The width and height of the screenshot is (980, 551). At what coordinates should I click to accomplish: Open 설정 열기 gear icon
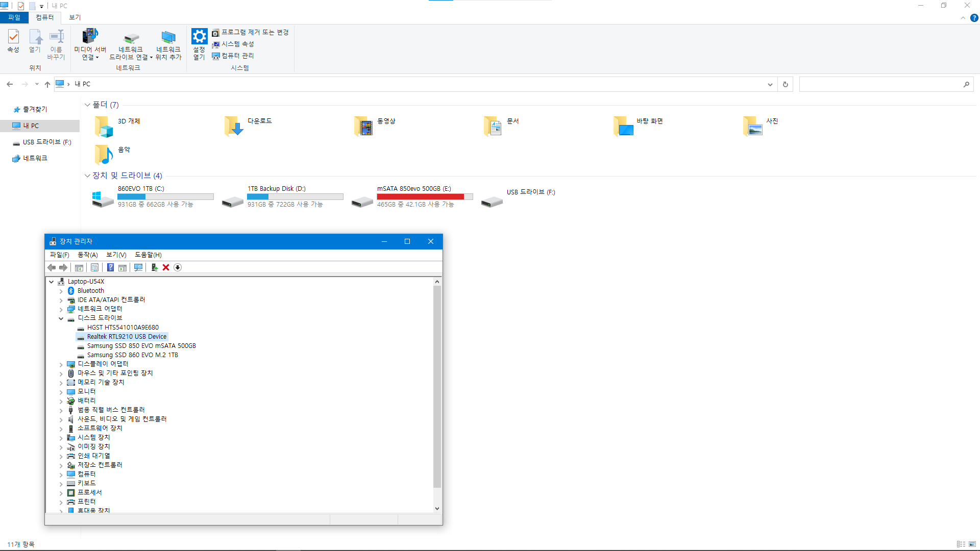199,44
